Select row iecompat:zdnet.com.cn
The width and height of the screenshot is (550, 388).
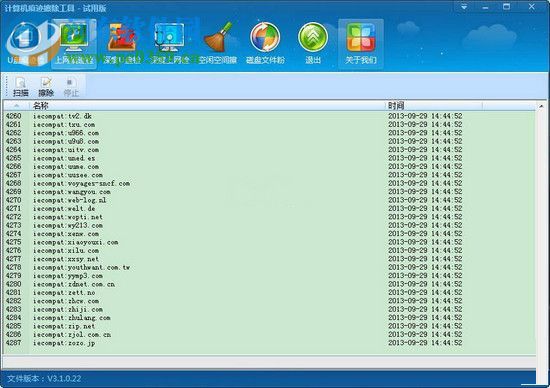[x=269, y=285]
